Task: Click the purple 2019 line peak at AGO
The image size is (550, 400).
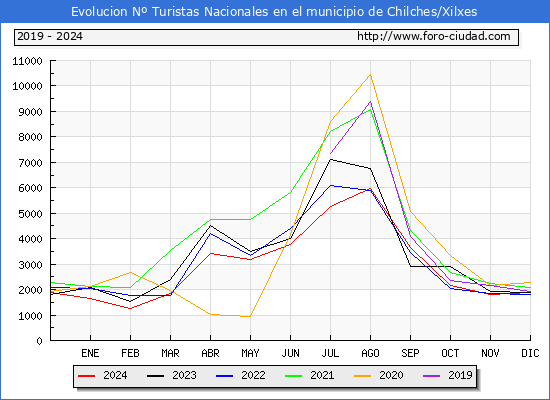Action: [x=370, y=102]
